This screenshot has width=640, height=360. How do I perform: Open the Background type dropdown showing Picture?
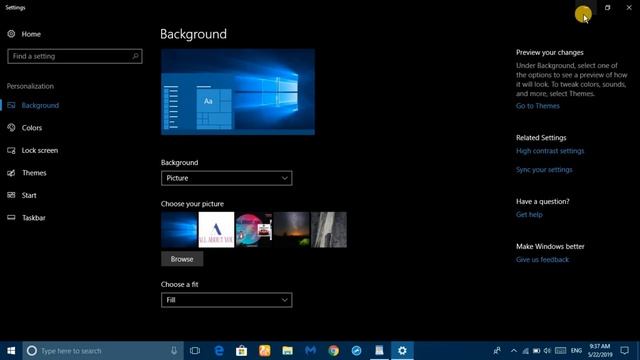point(227,178)
